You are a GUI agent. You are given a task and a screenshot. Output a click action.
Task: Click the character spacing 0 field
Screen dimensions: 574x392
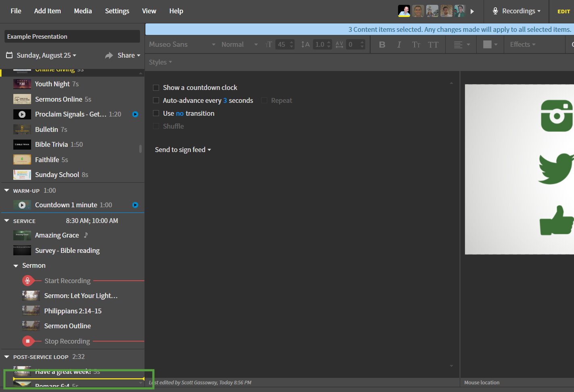[356, 44]
